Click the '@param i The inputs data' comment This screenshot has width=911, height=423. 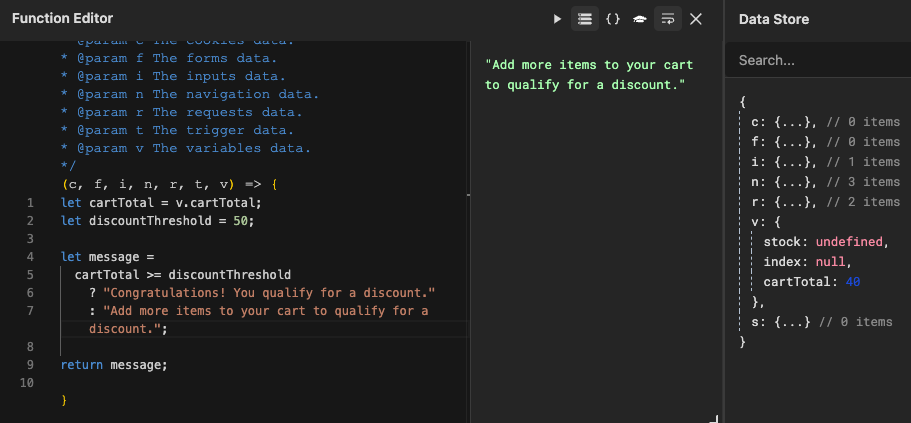tap(173, 76)
